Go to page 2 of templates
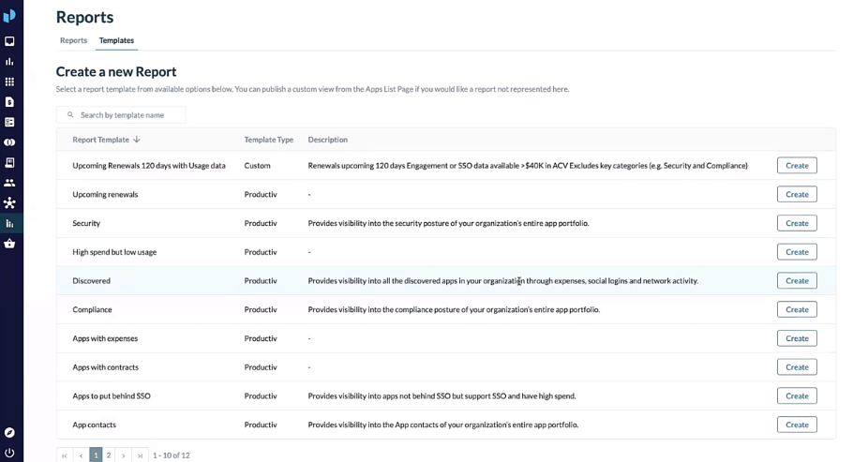 pyautogui.click(x=109, y=455)
